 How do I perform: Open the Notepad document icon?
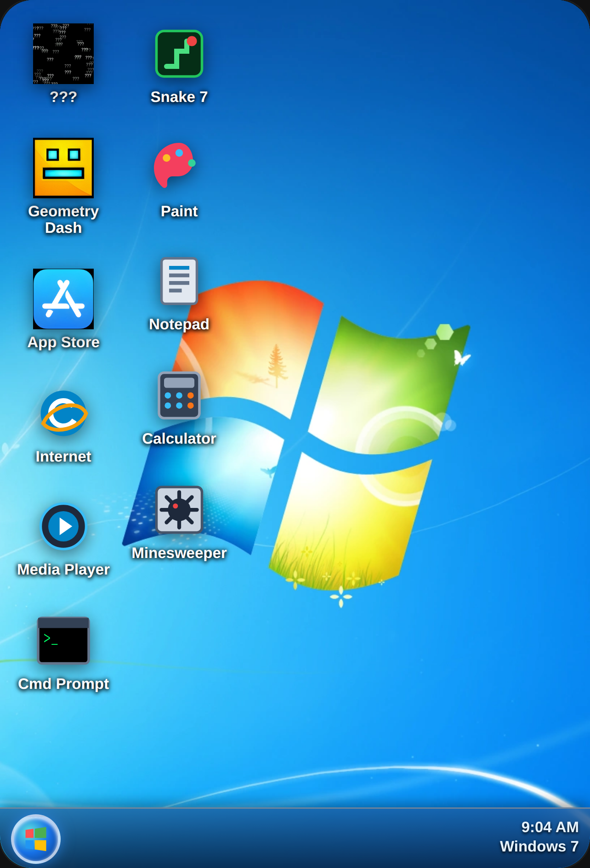(x=179, y=281)
